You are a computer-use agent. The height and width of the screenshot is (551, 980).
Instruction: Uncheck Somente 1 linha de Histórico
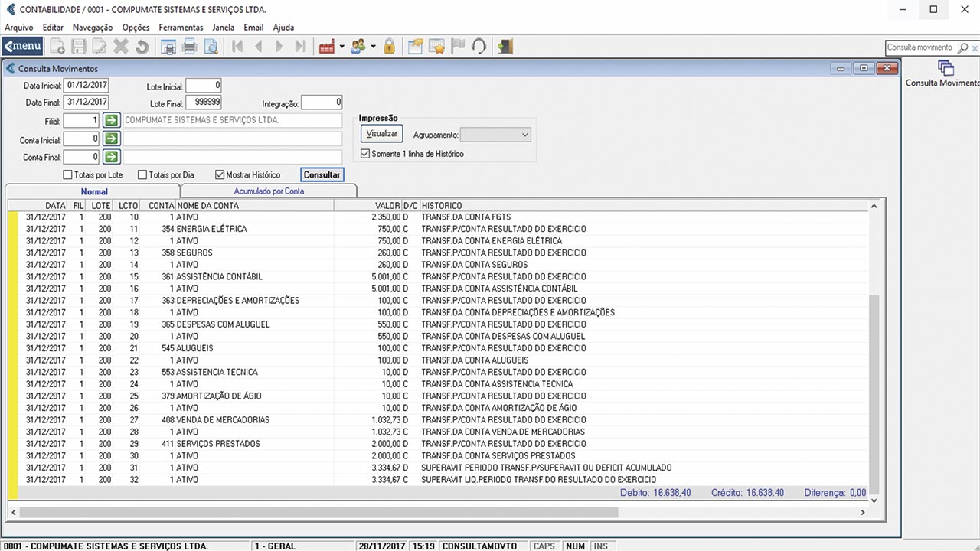click(x=365, y=154)
